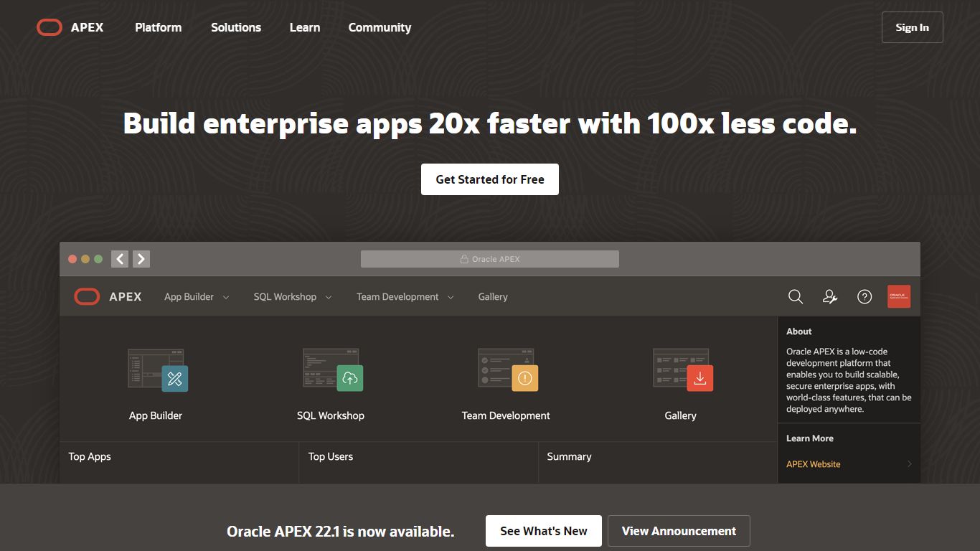Click the yellow mock window minimize dot
The width and height of the screenshot is (980, 551).
(85, 259)
